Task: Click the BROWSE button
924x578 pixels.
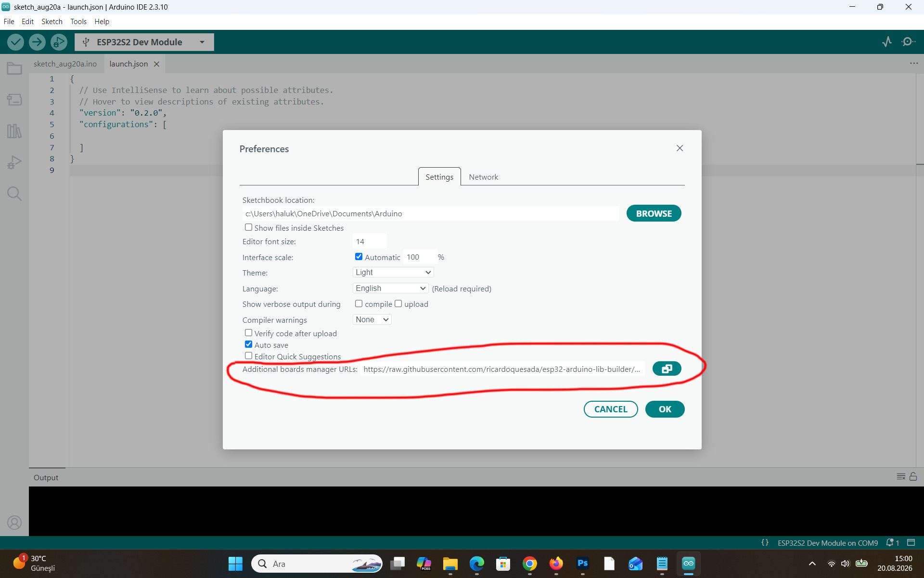Action: [x=654, y=213]
